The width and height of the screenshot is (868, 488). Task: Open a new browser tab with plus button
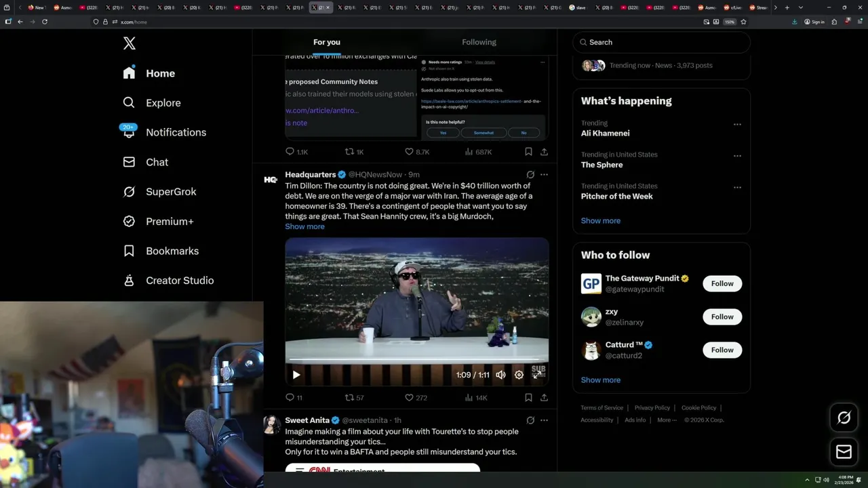pyautogui.click(x=787, y=7)
